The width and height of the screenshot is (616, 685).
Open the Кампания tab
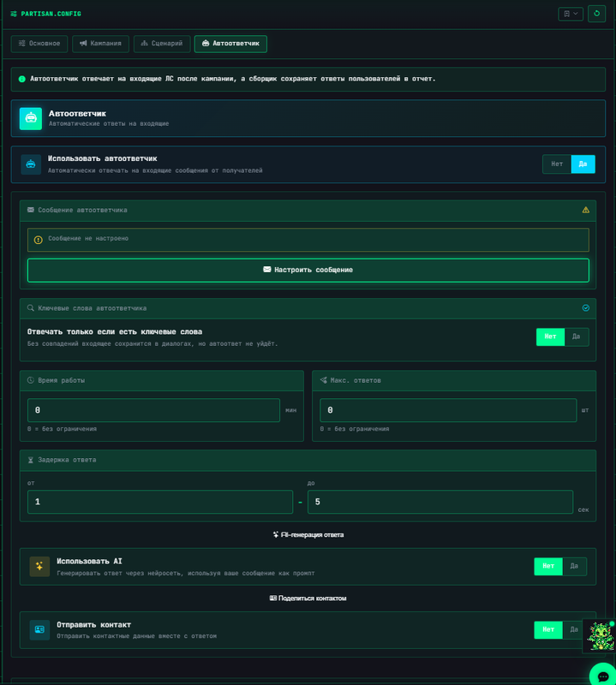pos(100,44)
